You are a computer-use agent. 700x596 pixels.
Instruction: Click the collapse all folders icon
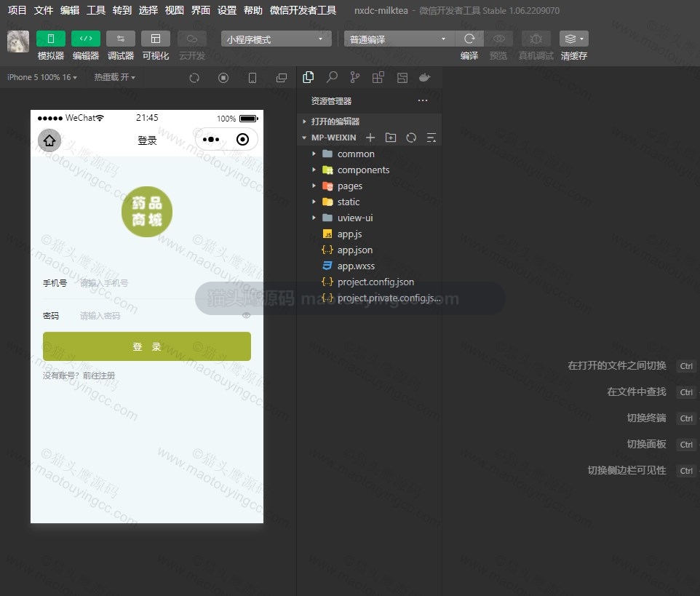click(431, 138)
